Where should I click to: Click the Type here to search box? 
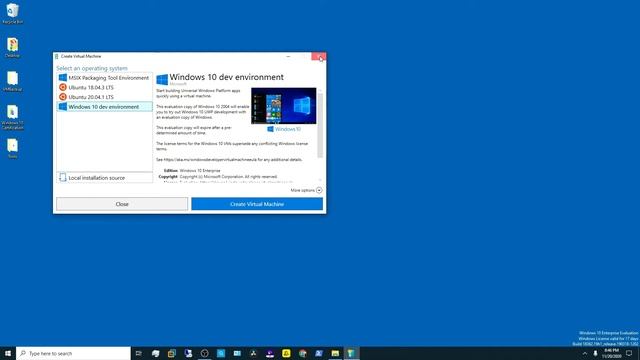[73, 353]
